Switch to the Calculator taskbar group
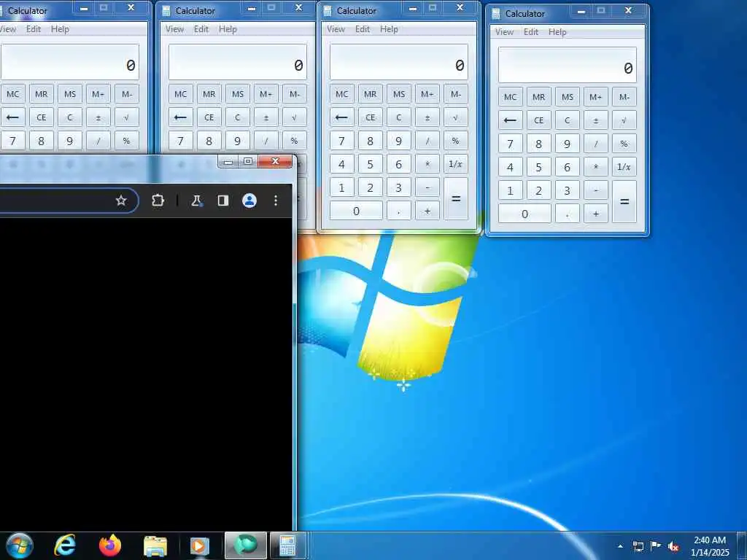This screenshot has height=560, width=747. pyautogui.click(x=287, y=545)
